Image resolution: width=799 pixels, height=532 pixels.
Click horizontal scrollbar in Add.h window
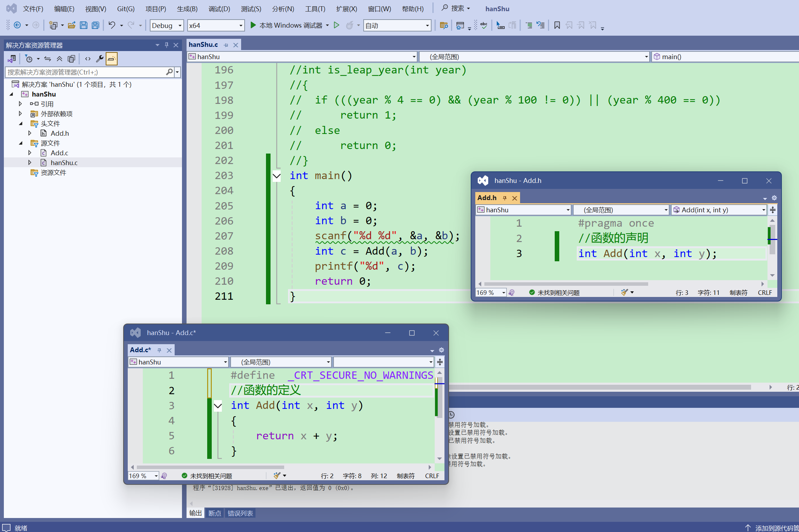566,284
